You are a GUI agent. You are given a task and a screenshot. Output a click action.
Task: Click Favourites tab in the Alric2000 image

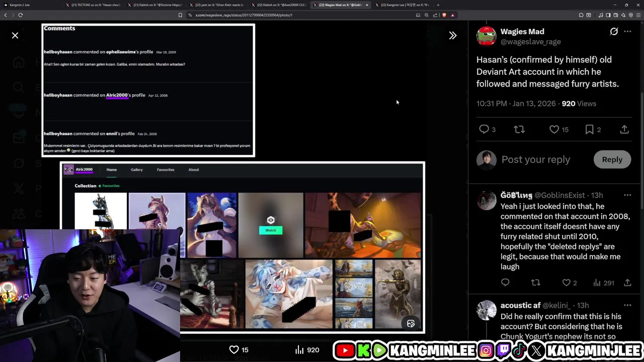click(x=166, y=170)
